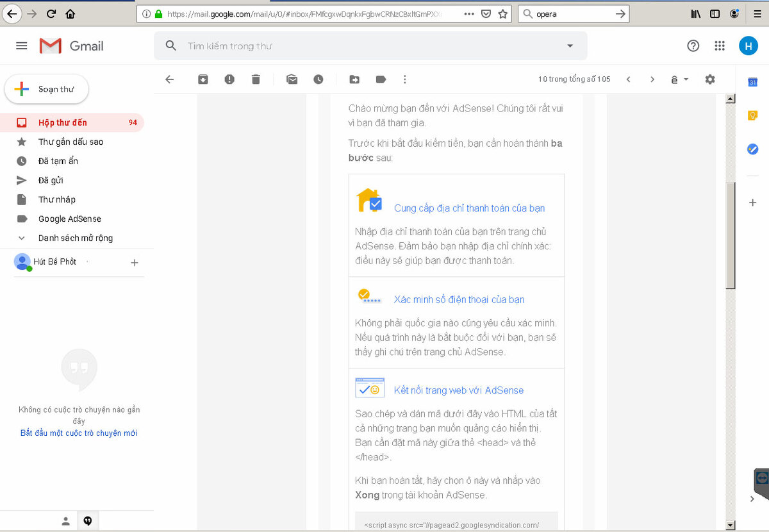
Task: Click the site security padlock icon
Action: tap(158, 13)
